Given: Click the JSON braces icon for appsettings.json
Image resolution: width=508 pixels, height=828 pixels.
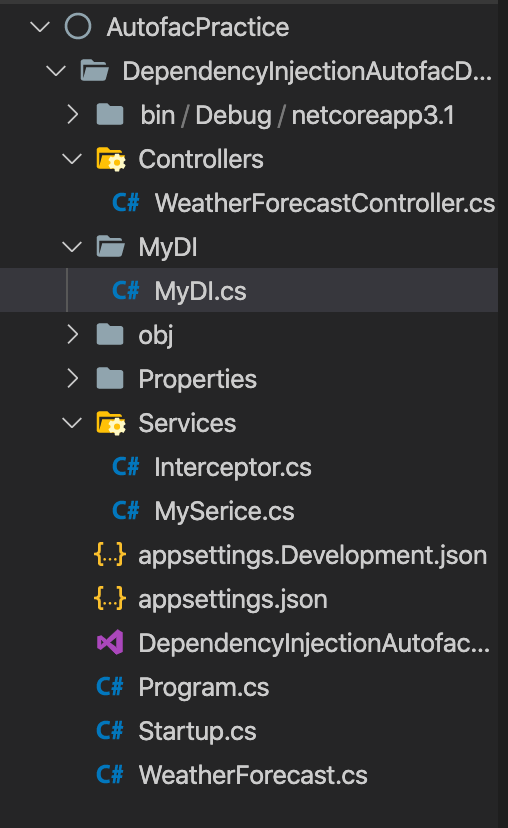Looking at the screenshot, I should pos(110,599).
